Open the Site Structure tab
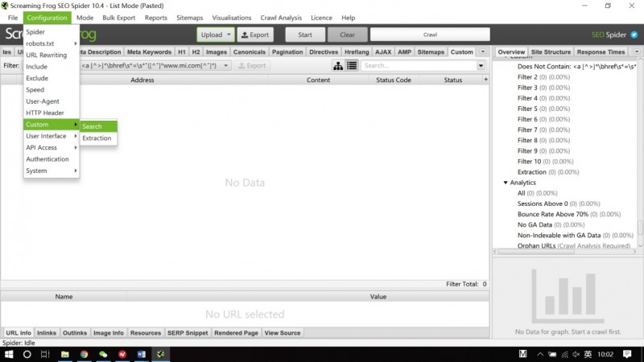 (552, 51)
